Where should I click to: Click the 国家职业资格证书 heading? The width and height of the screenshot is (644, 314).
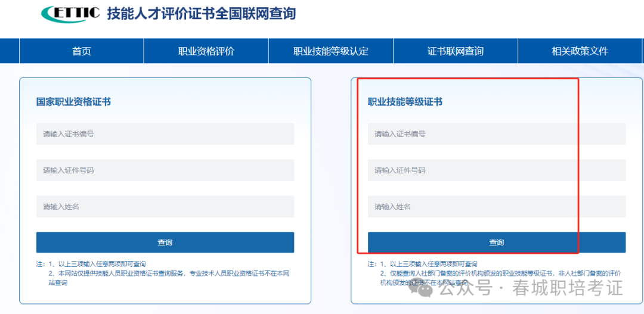coord(73,102)
